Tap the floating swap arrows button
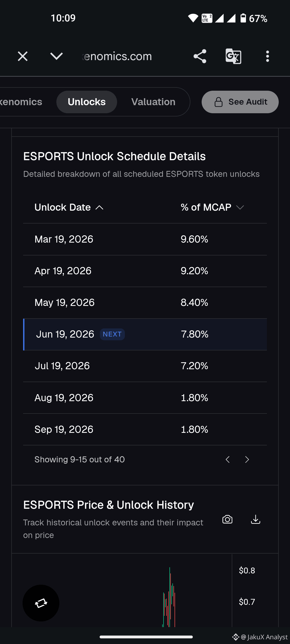290x644 pixels. [41, 603]
